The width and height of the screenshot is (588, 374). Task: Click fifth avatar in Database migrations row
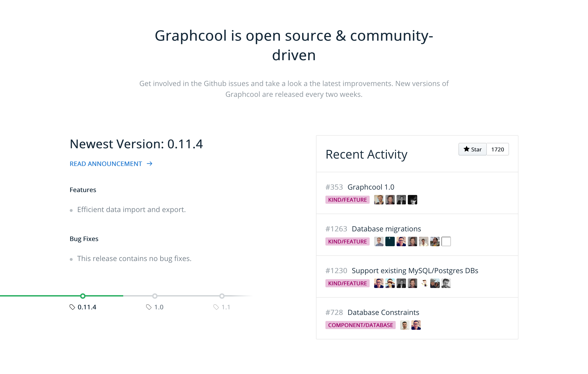point(424,241)
